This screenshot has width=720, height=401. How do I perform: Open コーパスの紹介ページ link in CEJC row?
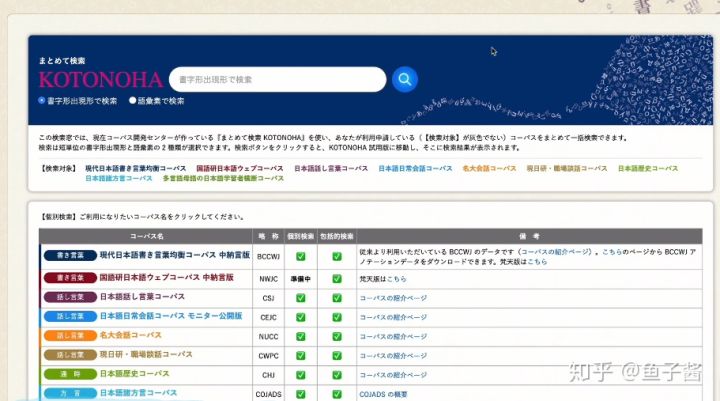coord(393,317)
